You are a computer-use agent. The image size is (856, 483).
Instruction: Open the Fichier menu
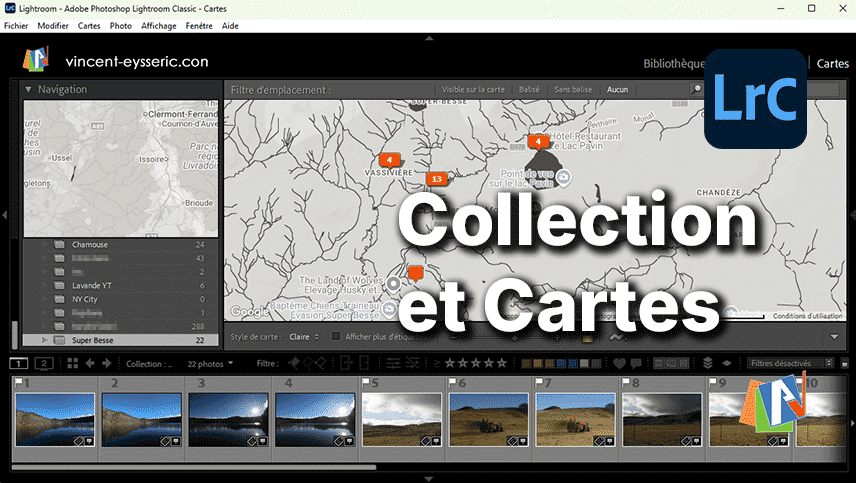[16, 26]
